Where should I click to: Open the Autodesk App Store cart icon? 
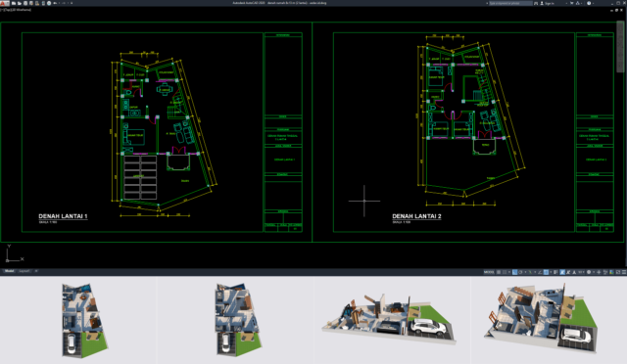[572, 3]
